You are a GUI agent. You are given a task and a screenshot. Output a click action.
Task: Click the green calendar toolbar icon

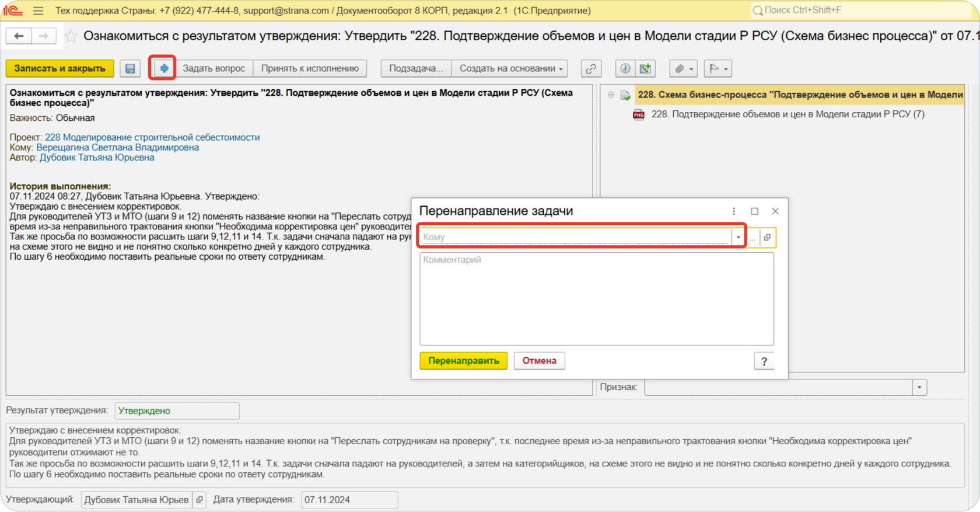tap(645, 69)
